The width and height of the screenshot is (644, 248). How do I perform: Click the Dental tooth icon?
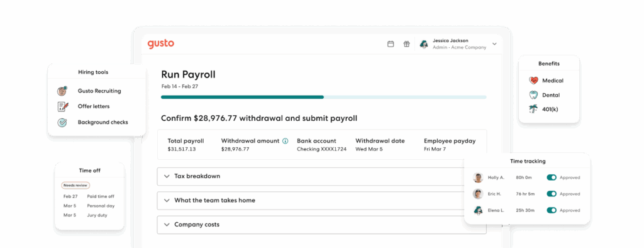[x=533, y=95]
